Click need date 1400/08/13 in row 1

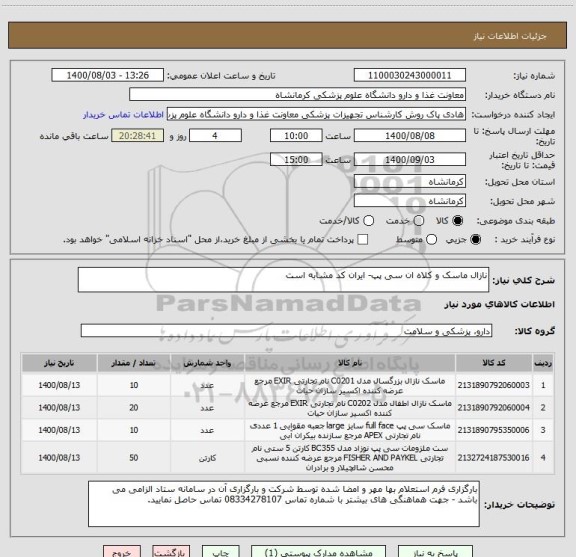pos(59,385)
